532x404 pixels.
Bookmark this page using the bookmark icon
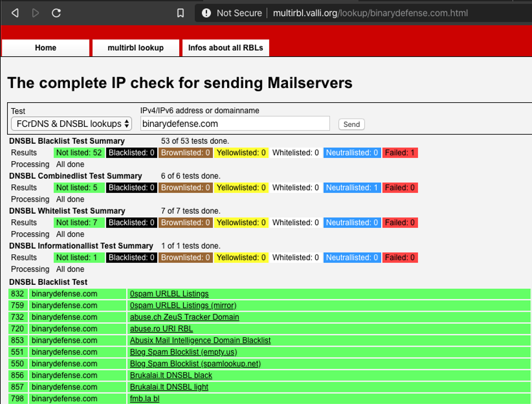click(180, 13)
